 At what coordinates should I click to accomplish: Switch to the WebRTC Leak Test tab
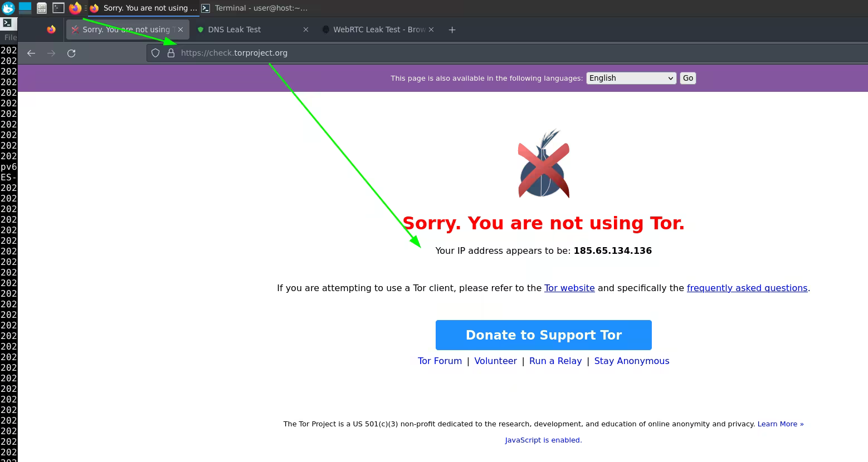[379, 30]
